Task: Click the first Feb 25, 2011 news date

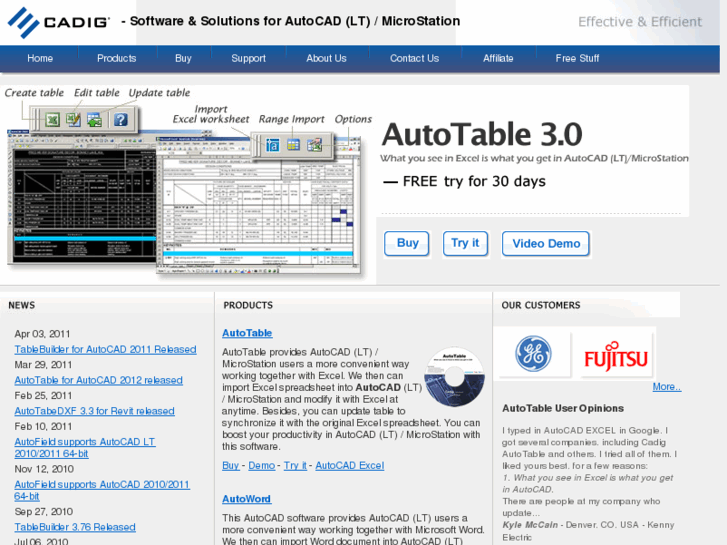Action: 43,396
